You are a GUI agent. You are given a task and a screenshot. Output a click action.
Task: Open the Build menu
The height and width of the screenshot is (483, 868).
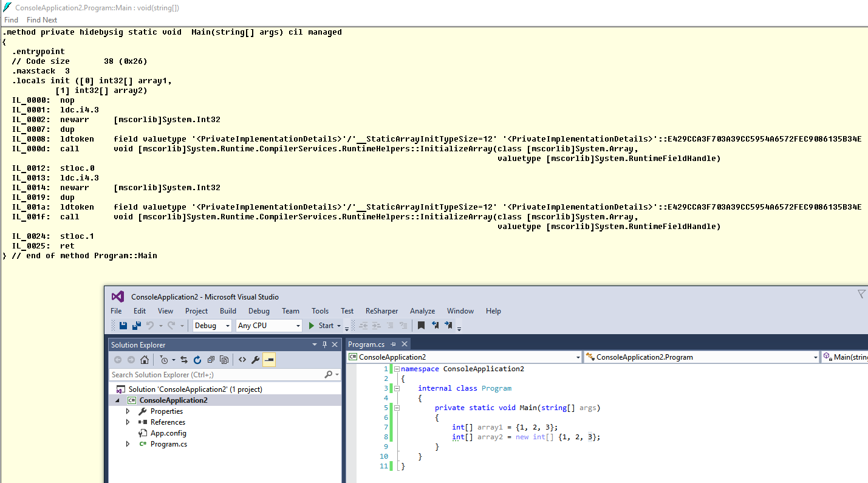coord(228,311)
